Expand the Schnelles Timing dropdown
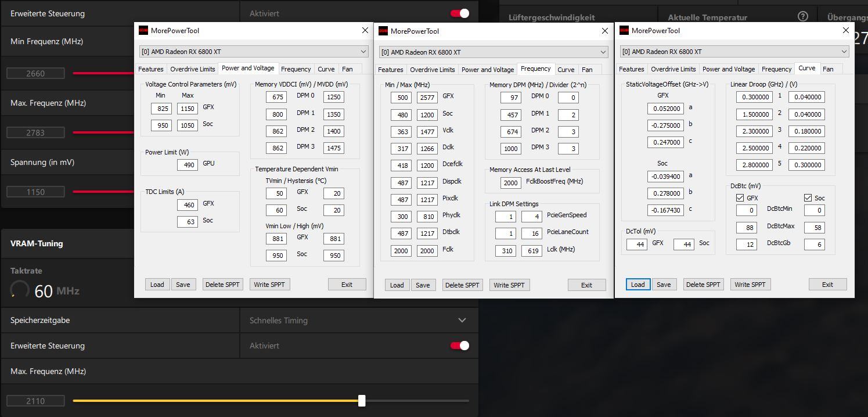The image size is (868, 417). pos(359,320)
